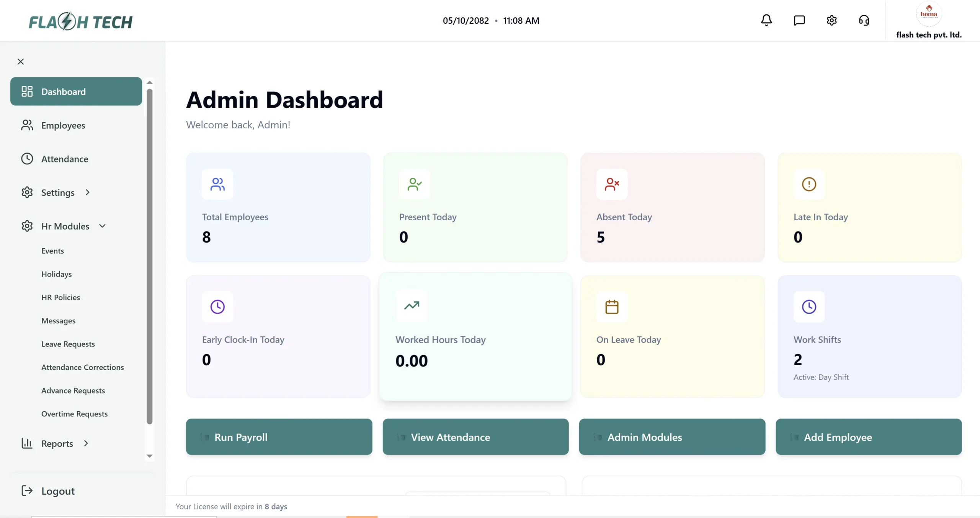Close the sidebar with X icon
Image resolution: width=980 pixels, height=518 pixels.
pyautogui.click(x=21, y=62)
